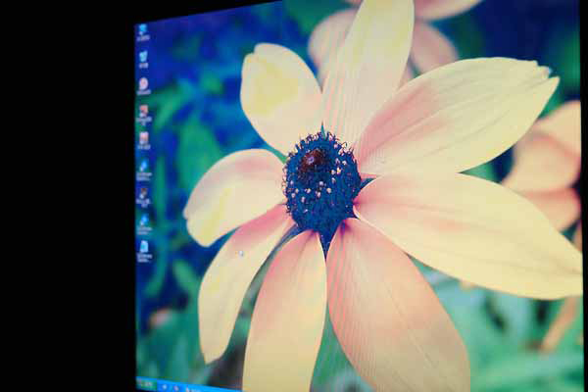Image resolution: width=588 pixels, height=392 pixels.
Task: Open the topmost desktop icon
Action: pyautogui.click(x=143, y=29)
